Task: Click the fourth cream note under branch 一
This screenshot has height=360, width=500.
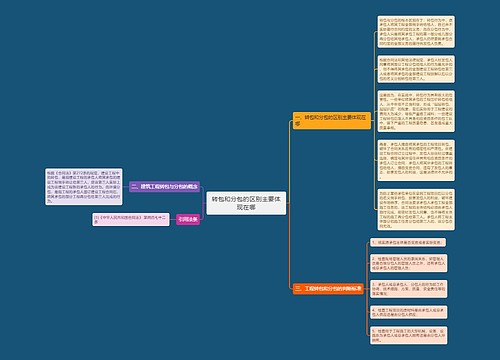Action: tap(416, 160)
